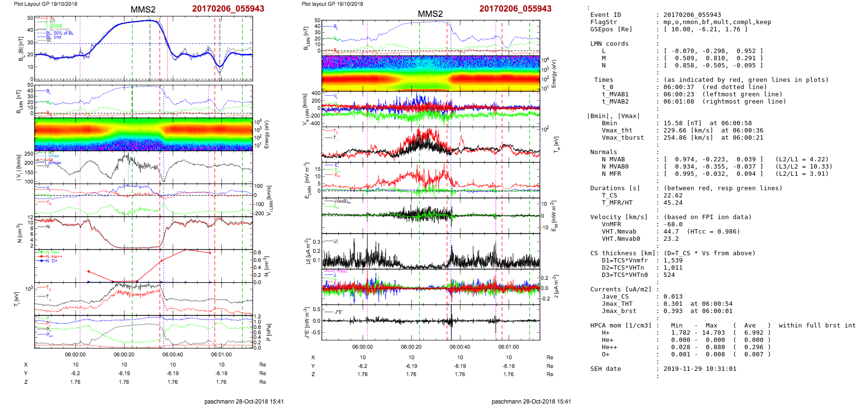Click the ratio '(L2/L1 = 4.22)'
The height and width of the screenshot is (405, 868).
tap(802, 159)
